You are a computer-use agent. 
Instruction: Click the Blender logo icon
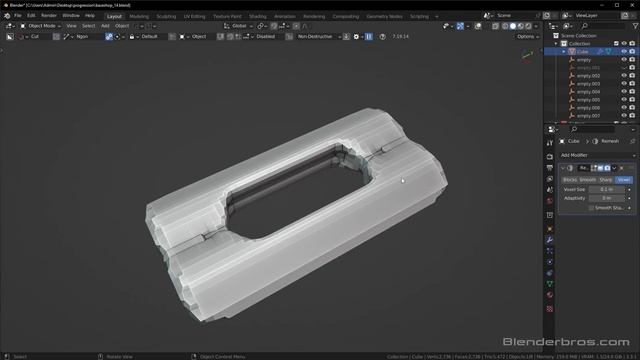point(7,16)
